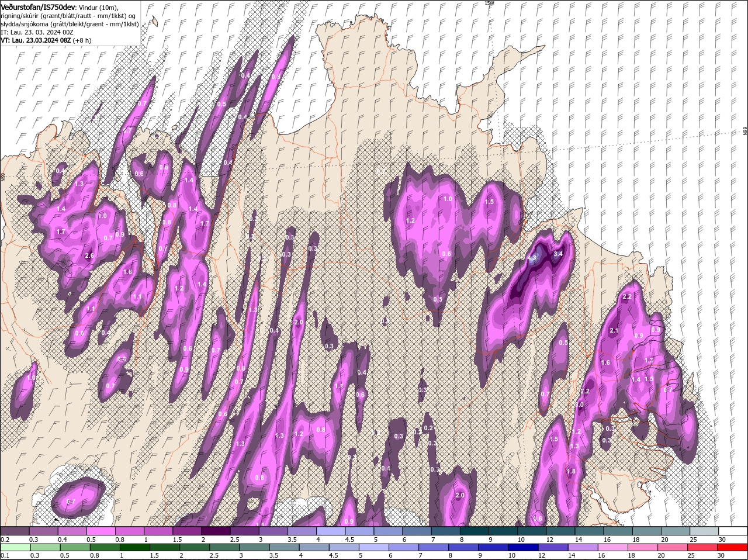The width and height of the screenshot is (748, 560).
Task: Pick the snow legend swatch between 0.5 and 0.8
Action: 101,531
